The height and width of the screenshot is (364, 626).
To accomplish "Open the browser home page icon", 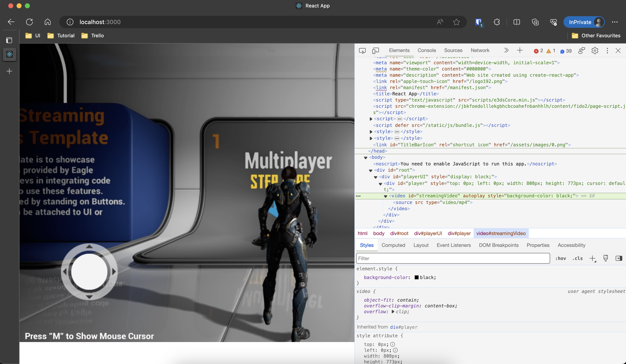I will pyautogui.click(x=47, y=22).
